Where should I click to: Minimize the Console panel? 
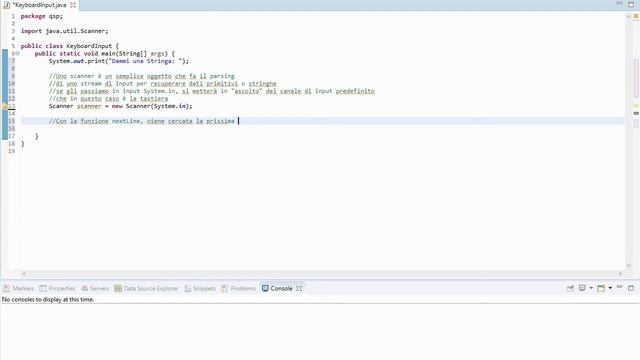click(x=620, y=288)
